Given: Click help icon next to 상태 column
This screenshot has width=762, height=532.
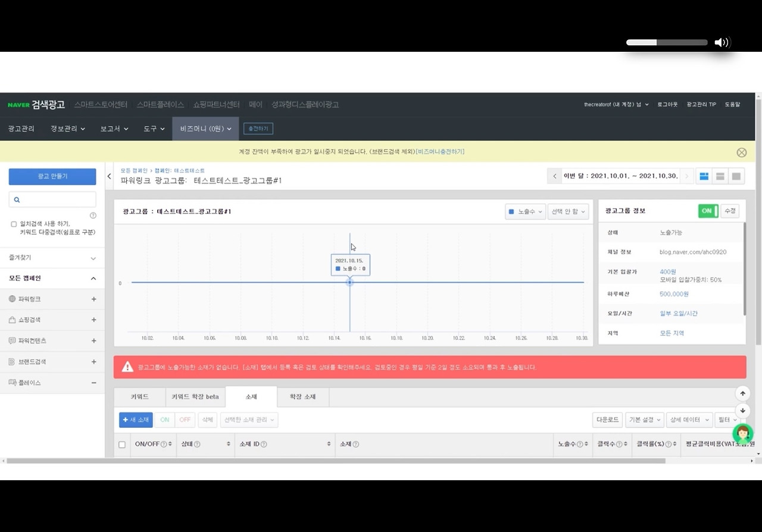Looking at the screenshot, I should pyautogui.click(x=197, y=445).
